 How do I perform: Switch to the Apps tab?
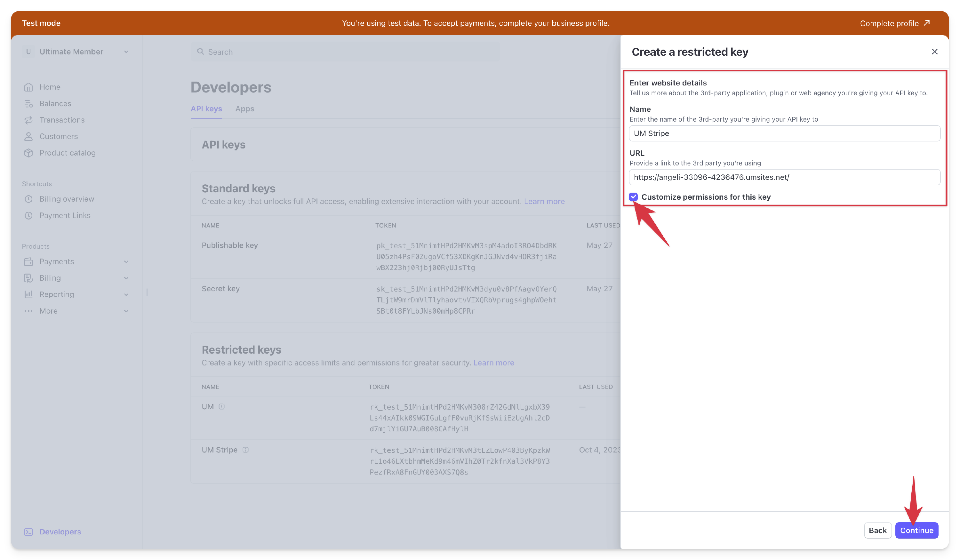click(244, 109)
